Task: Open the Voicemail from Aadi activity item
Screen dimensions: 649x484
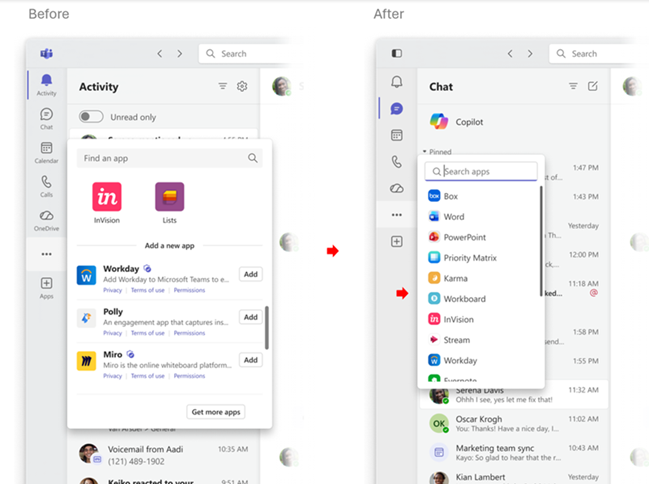Action: (163, 455)
